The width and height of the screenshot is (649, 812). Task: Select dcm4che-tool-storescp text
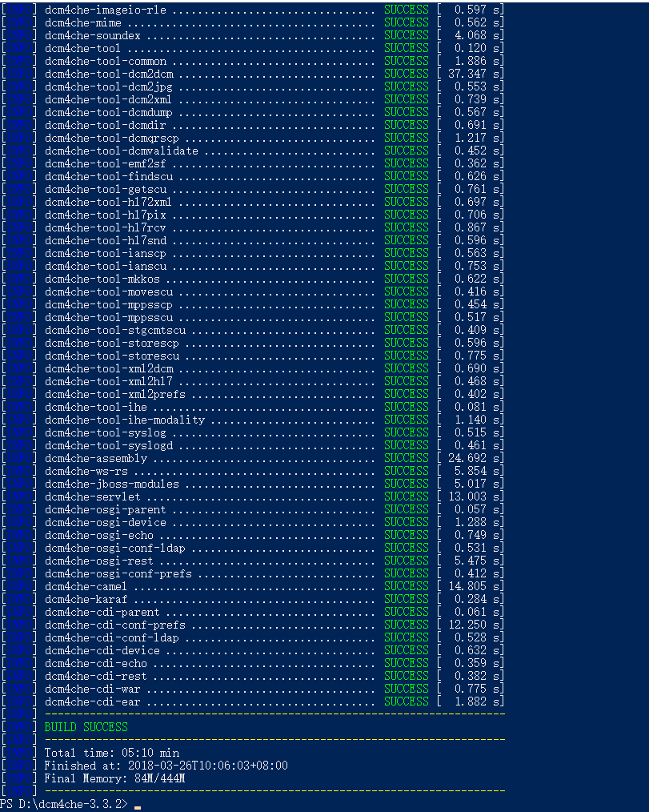[x=112, y=344]
